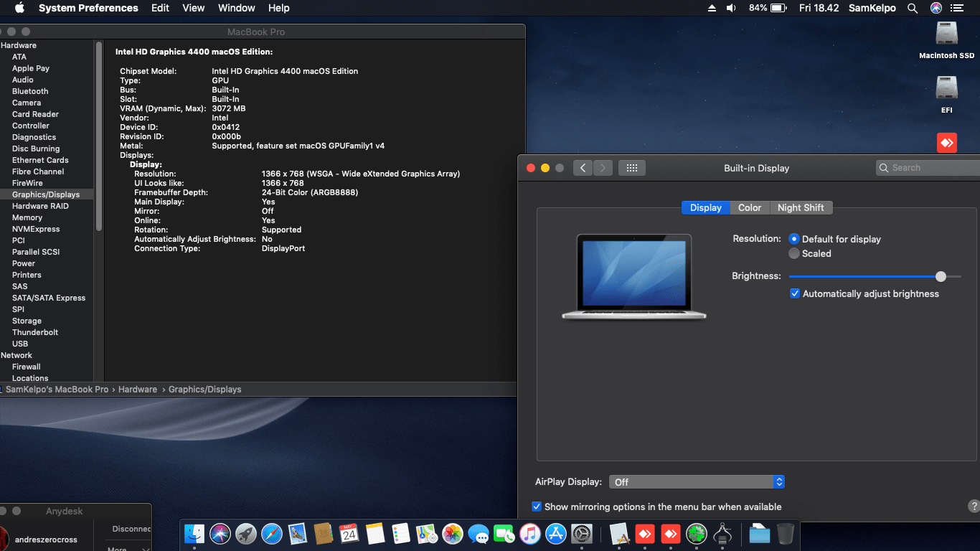Open Notification Center menu bar icon
The width and height of the screenshot is (980, 551).
click(x=956, y=8)
